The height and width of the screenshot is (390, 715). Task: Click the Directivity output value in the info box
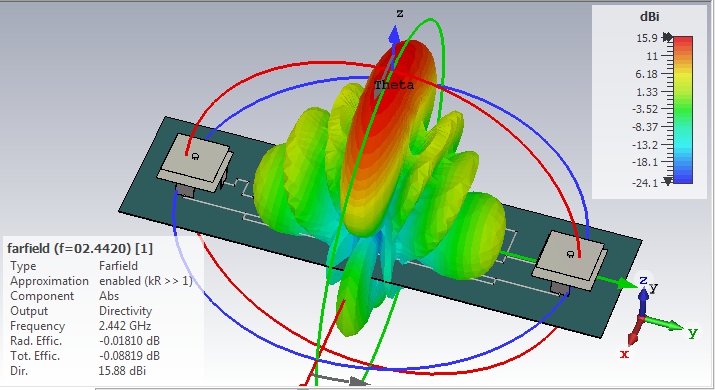(x=125, y=311)
